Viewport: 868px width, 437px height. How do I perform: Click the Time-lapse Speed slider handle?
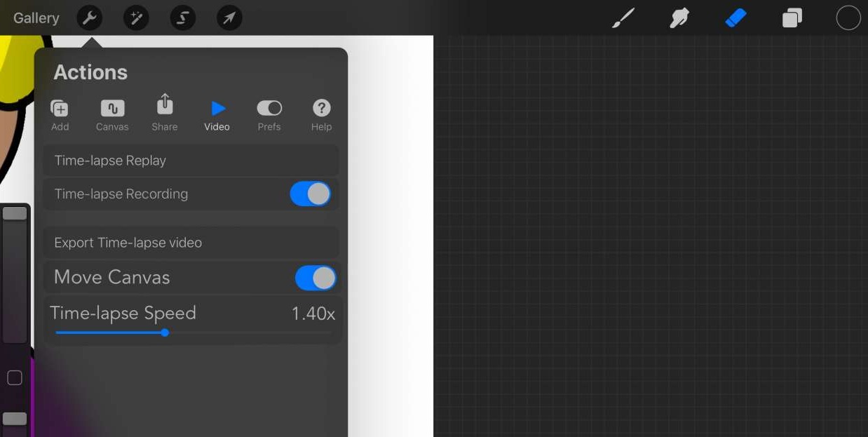[165, 332]
